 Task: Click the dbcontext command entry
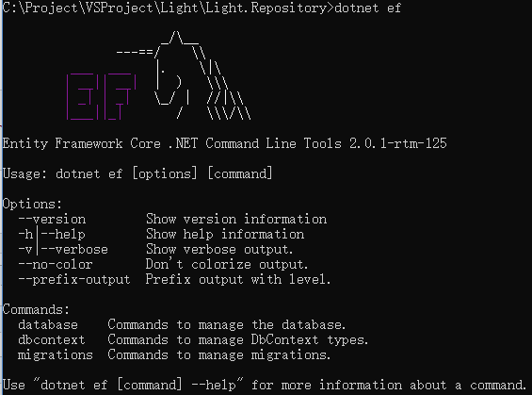point(52,339)
